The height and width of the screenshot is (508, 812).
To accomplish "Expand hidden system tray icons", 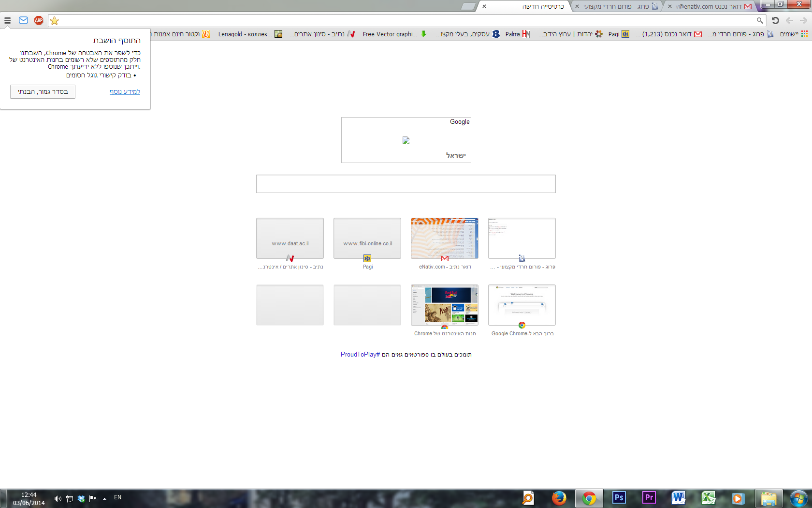I will coord(104,498).
